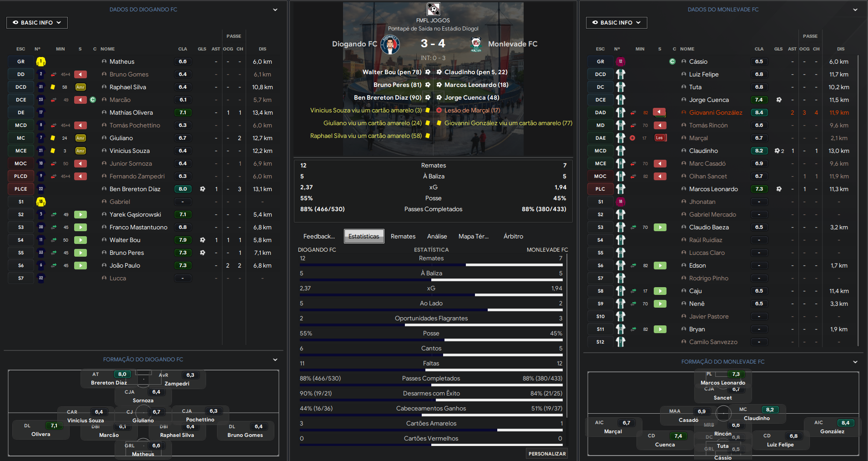Click the yellow goalkeeper shirt icon beside Matheus
This screenshot has height=461, width=868.
[41, 61]
